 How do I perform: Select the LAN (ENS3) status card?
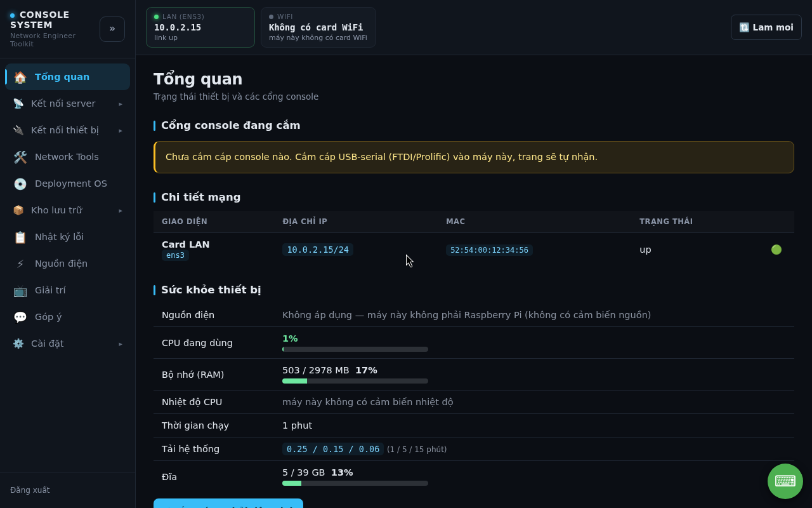coord(200,27)
